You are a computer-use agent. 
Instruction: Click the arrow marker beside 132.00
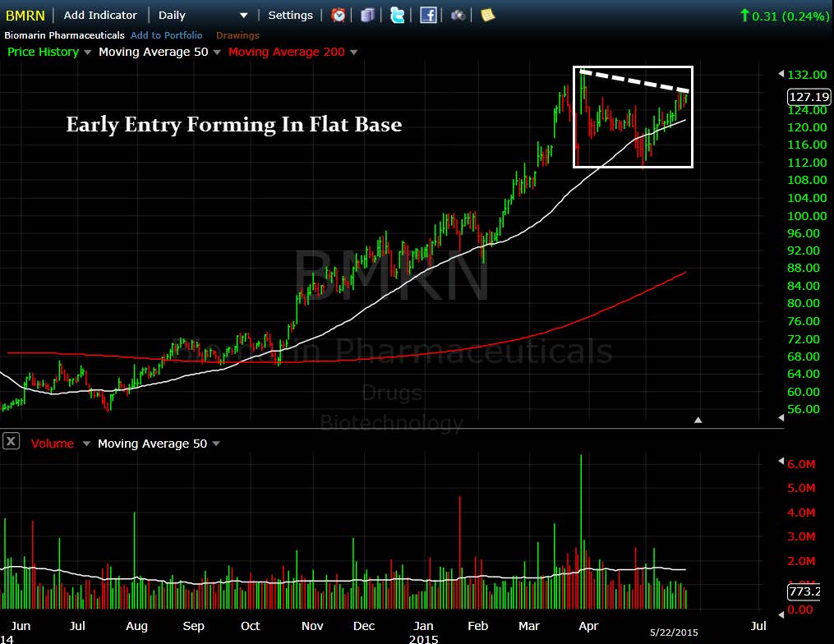(781, 73)
